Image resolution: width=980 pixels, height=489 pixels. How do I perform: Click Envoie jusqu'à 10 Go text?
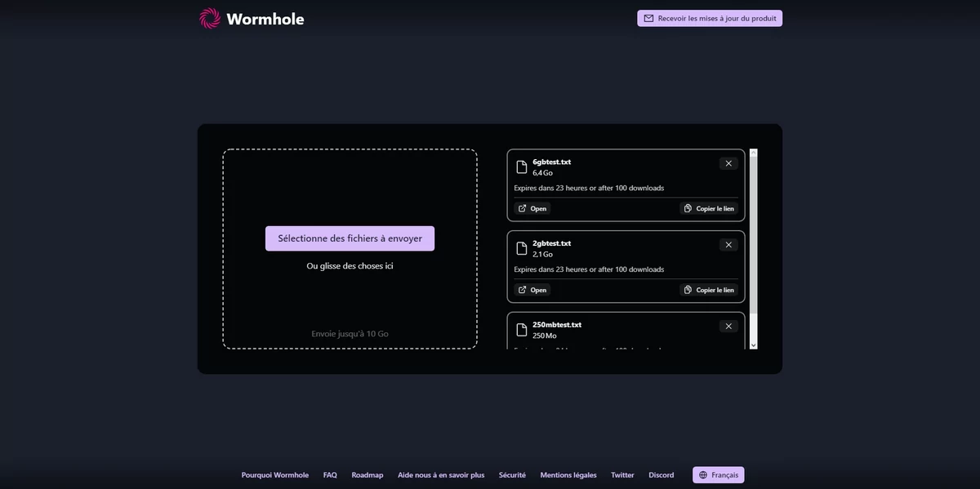(x=350, y=334)
